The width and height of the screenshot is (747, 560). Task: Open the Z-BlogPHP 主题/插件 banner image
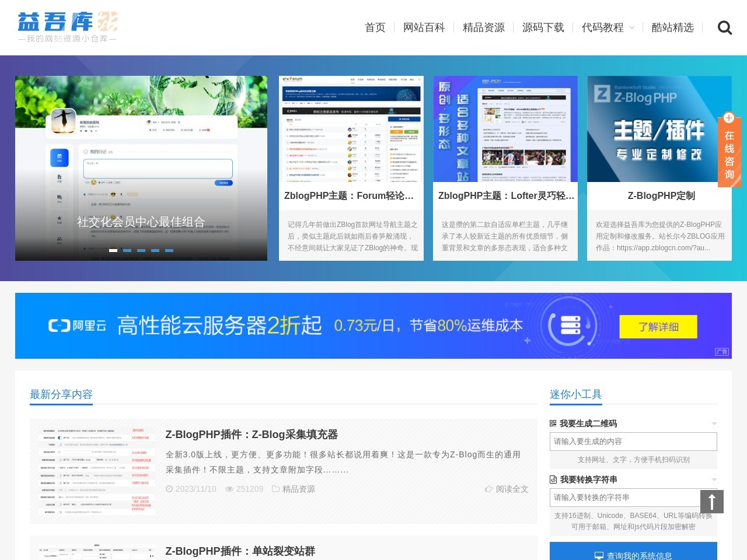point(659,129)
